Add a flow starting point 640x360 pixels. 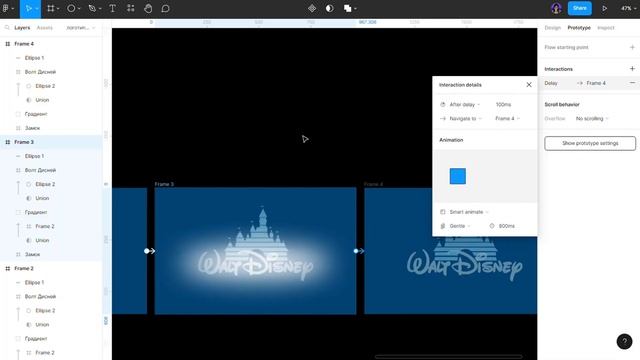[632, 47]
